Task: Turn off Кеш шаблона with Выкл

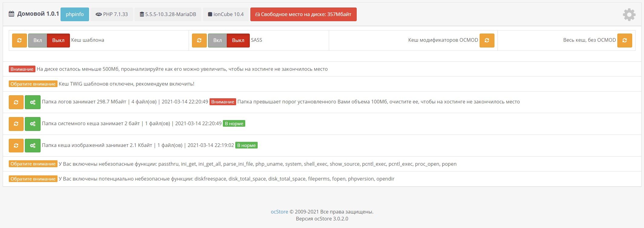Action: 58,41
